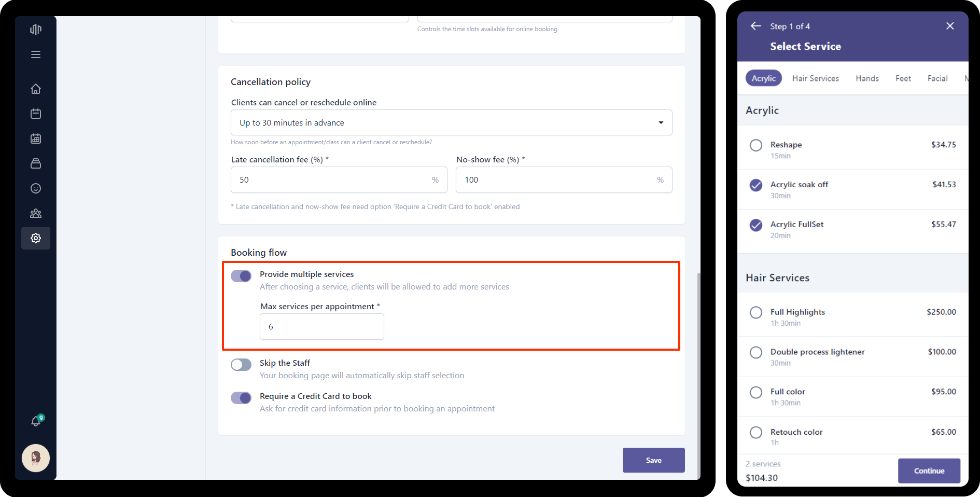Open the user profile avatar
980x497 pixels.
[x=36, y=458]
